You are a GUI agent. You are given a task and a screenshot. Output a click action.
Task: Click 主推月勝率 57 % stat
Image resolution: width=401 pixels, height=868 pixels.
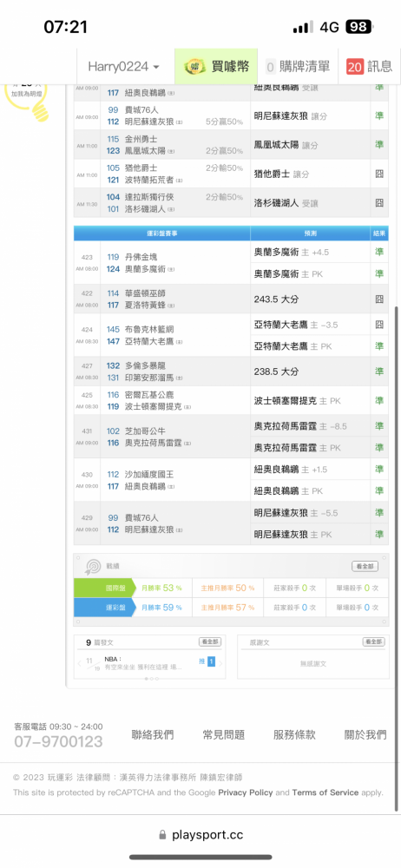pos(227,608)
